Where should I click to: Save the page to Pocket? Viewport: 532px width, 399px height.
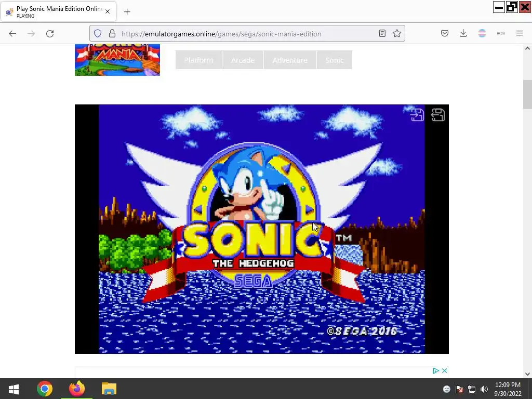[445, 33]
